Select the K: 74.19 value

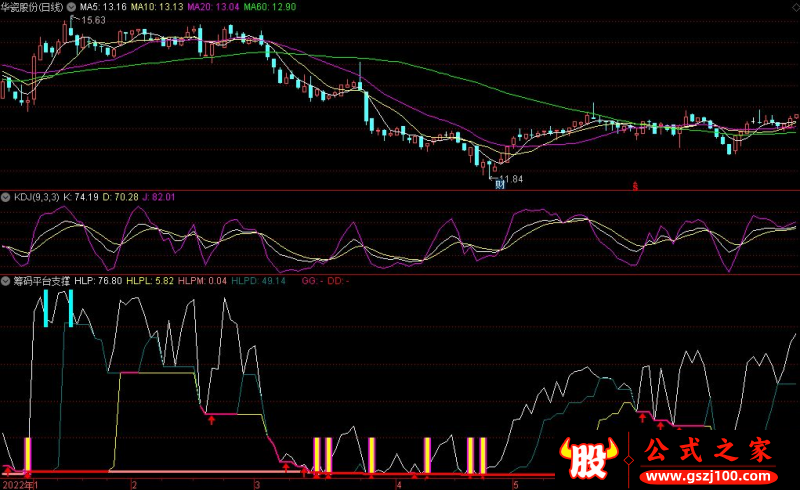coord(81,197)
